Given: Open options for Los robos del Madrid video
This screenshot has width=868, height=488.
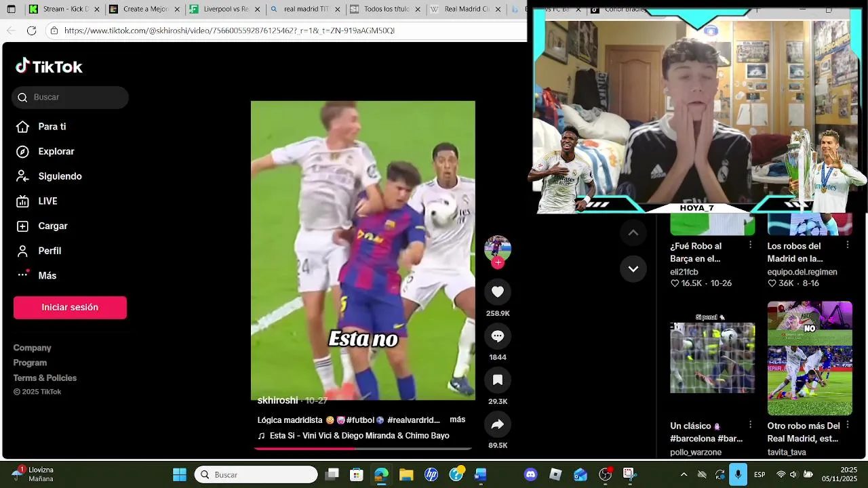Looking at the screenshot, I should point(847,245).
